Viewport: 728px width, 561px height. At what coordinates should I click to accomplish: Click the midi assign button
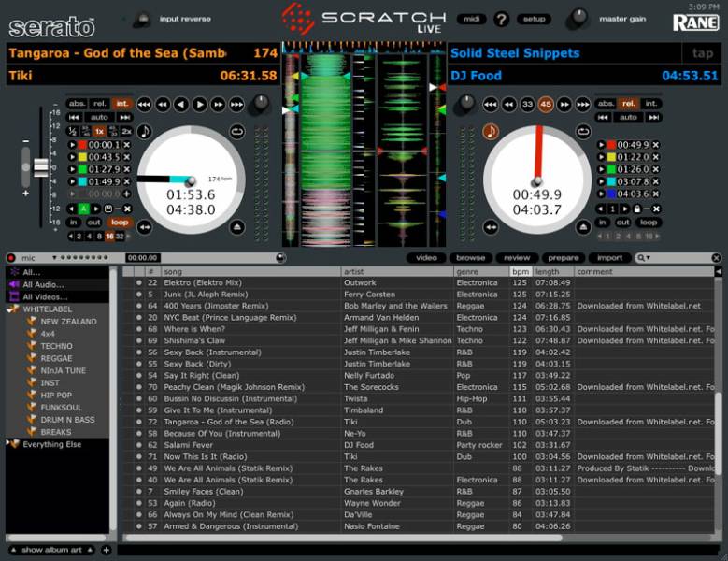[472, 19]
